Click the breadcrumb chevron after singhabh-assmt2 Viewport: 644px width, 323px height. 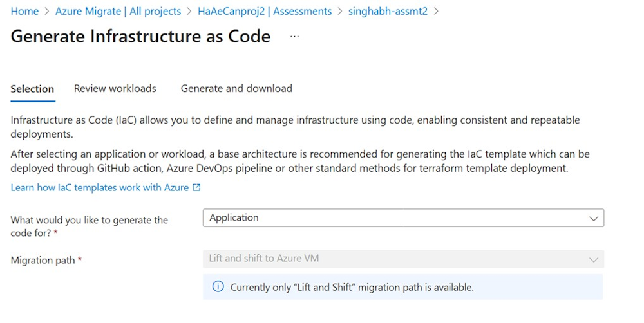pos(437,12)
